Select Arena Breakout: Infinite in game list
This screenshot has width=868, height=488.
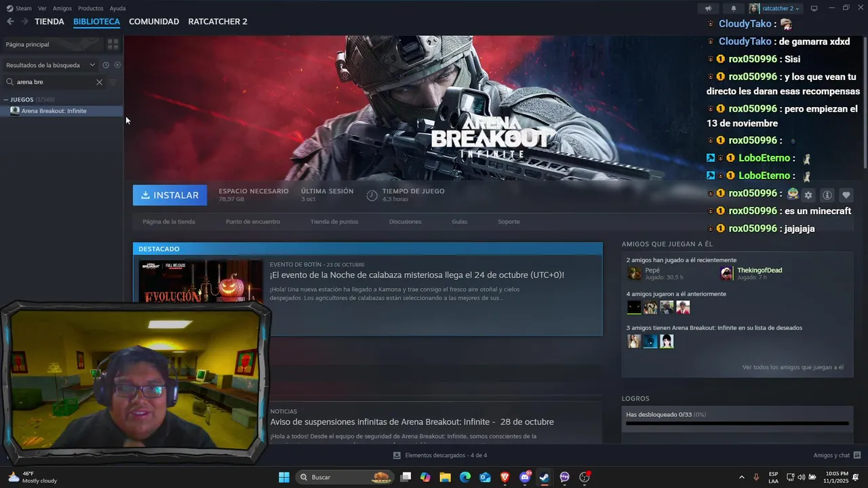pos(61,111)
